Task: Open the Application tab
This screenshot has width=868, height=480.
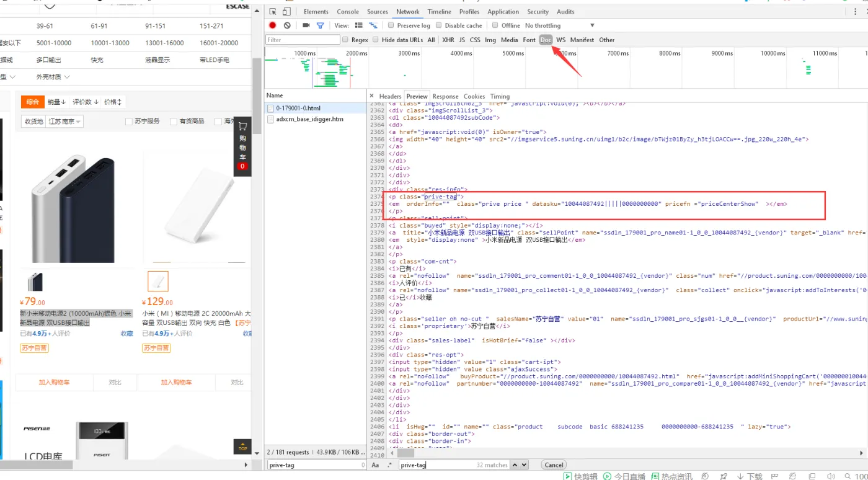Action: (x=503, y=12)
